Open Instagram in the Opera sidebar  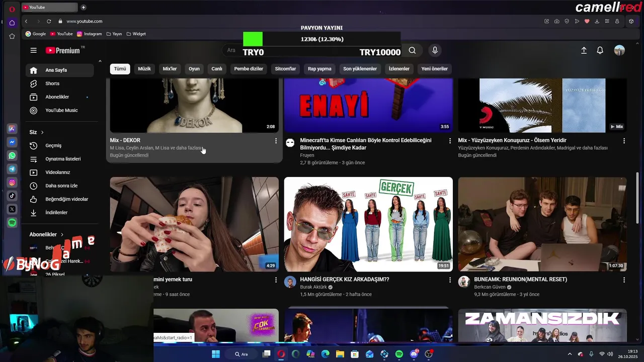(x=12, y=183)
